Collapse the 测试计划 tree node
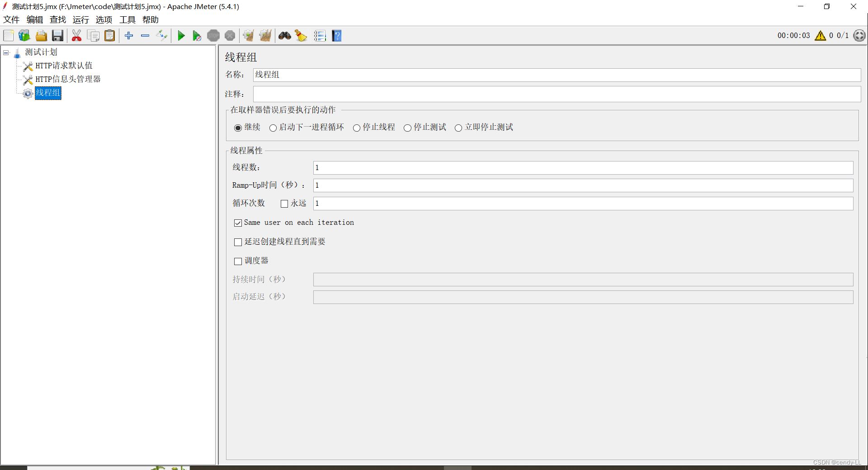Image resolution: width=868 pixels, height=470 pixels. click(6, 52)
